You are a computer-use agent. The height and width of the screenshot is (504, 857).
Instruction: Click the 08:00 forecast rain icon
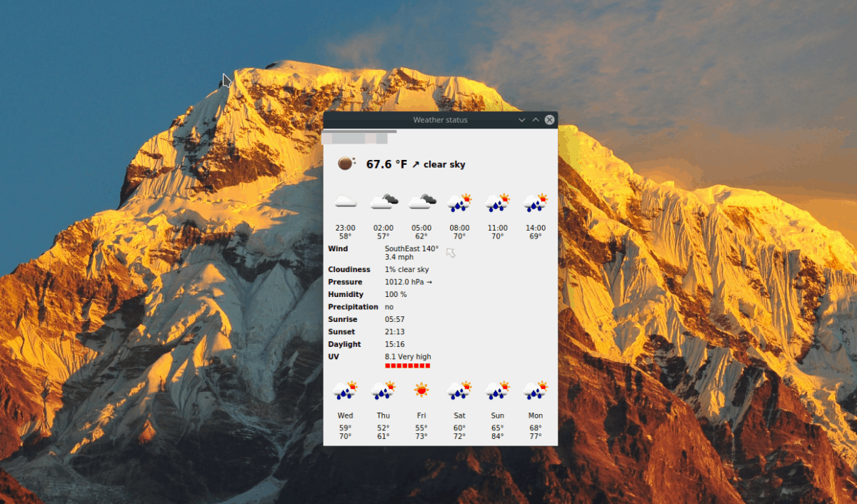[x=460, y=203]
